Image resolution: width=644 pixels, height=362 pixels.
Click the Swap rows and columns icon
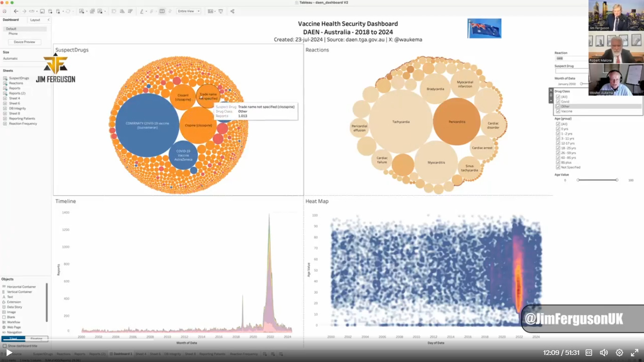pyautogui.click(x=114, y=11)
